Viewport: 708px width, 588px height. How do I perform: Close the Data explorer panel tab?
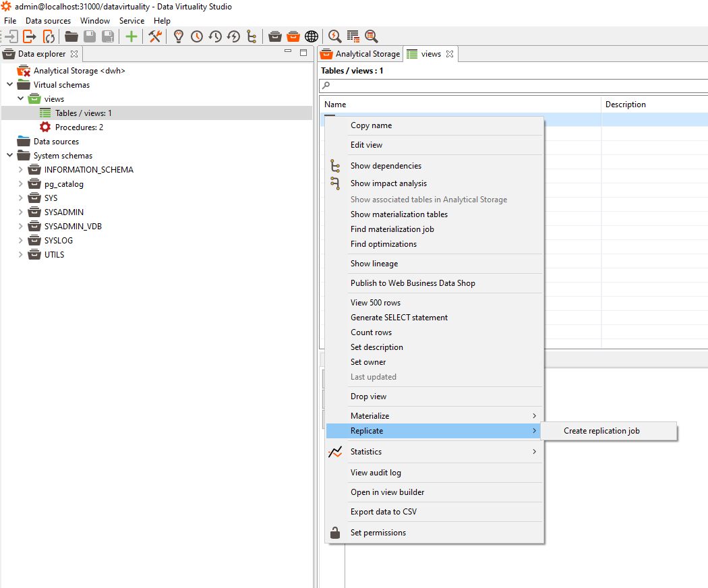[74, 54]
